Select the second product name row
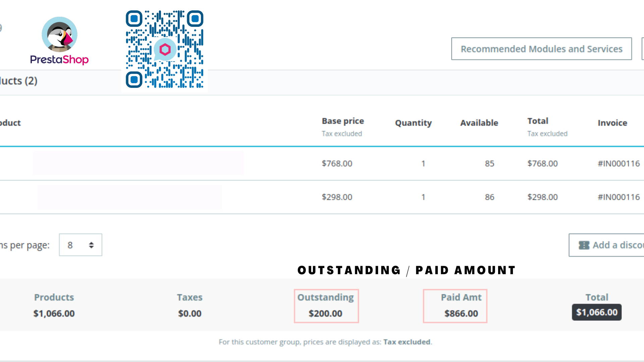The image size is (644, 362). tap(129, 197)
